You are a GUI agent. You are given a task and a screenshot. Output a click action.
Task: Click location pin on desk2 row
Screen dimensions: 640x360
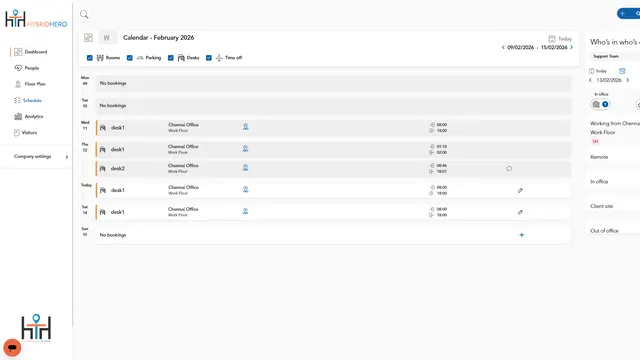pyautogui.click(x=245, y=168)
